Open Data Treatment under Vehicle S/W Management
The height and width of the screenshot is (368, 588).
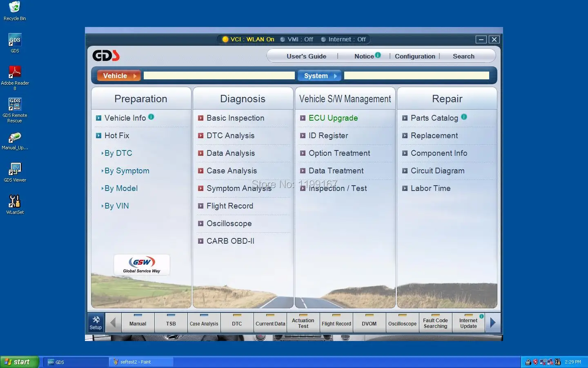click(x=336, y=171)
